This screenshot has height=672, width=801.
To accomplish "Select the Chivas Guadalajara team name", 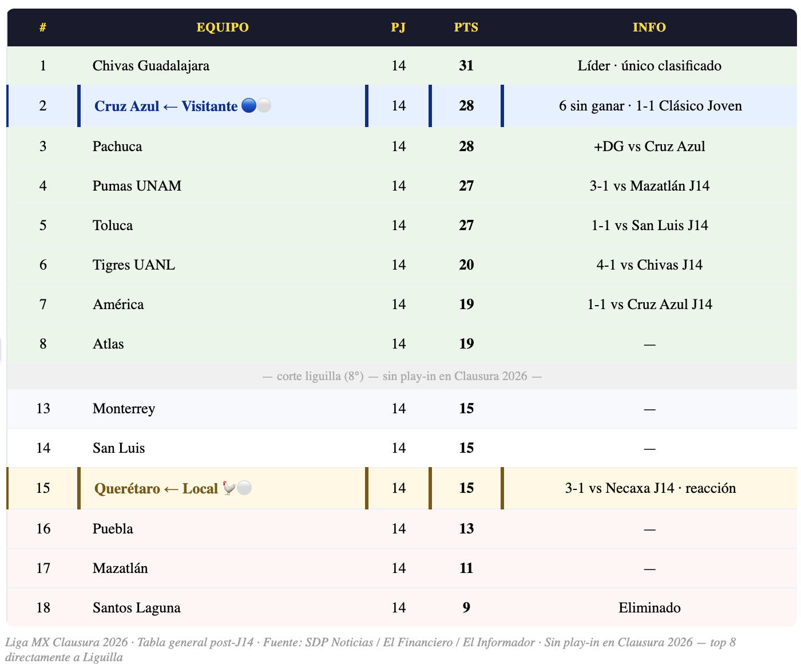I will tap(151, 66).
